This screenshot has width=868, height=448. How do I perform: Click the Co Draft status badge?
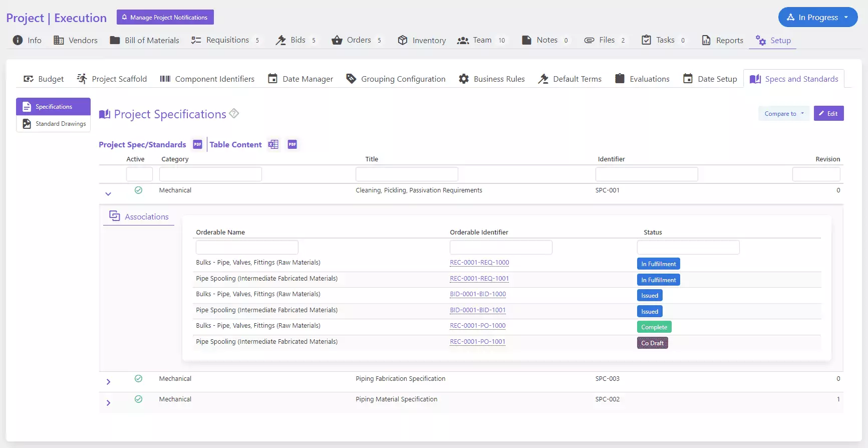coord(652,343)
